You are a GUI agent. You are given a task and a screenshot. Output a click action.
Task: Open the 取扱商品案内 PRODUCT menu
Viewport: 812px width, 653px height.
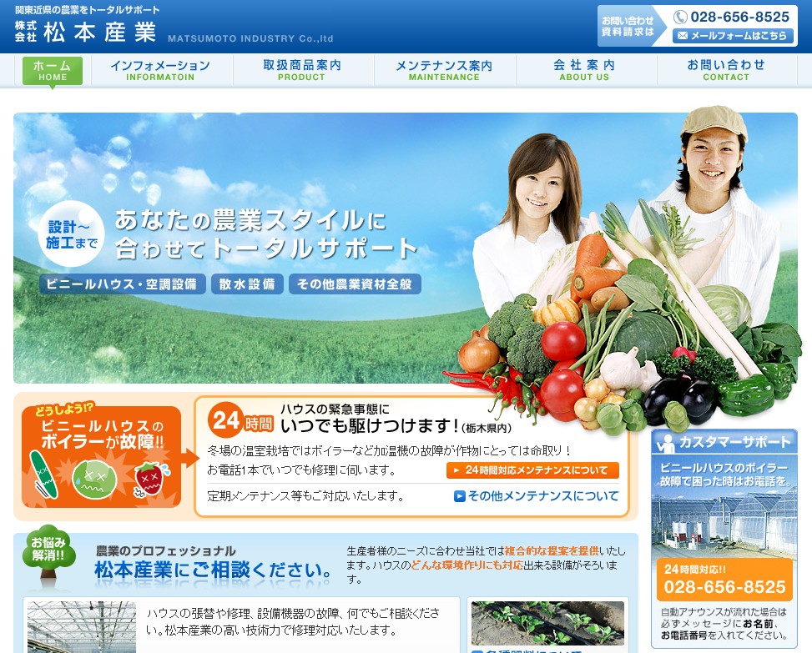pyautogui.click(x=301, y=71)
